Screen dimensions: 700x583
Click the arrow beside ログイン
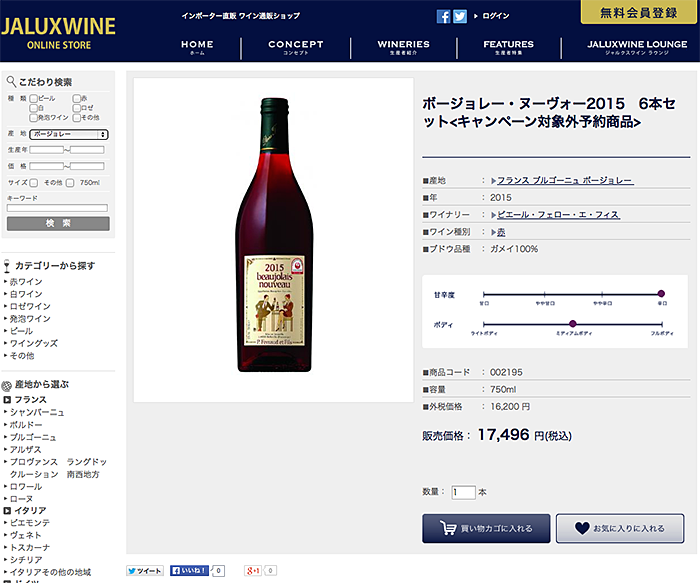click(x=476, y=16)
